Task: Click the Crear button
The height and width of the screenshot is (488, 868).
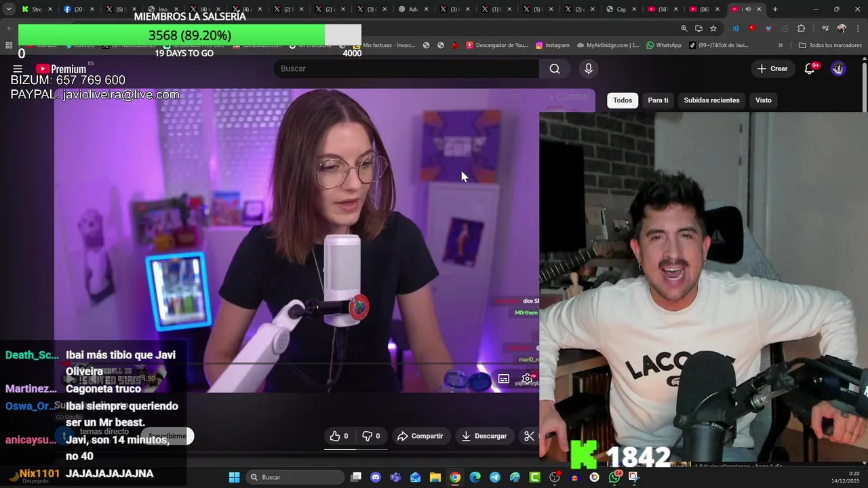Action: pyautogui.click(x=772, y=68)
